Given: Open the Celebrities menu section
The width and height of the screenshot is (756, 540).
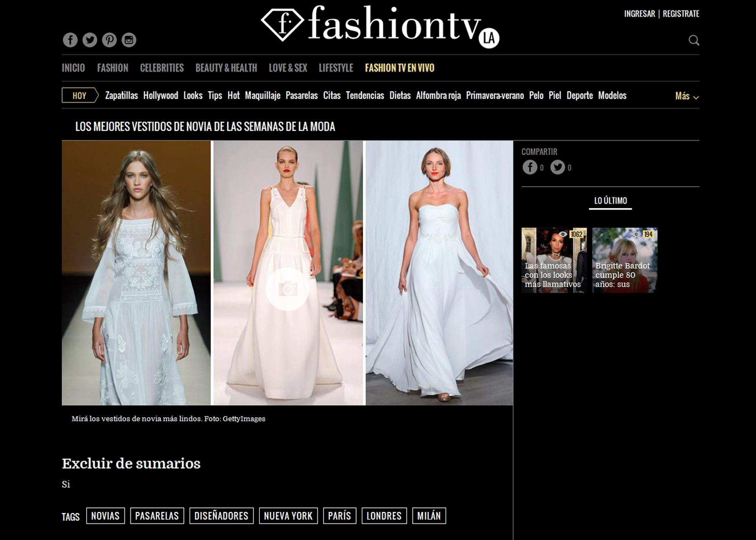Looking at the screenshot, I should [162, 68].
